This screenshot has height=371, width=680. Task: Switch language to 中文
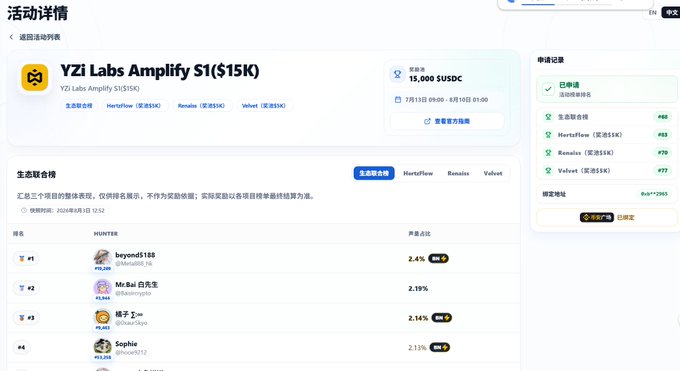(671, 13)
